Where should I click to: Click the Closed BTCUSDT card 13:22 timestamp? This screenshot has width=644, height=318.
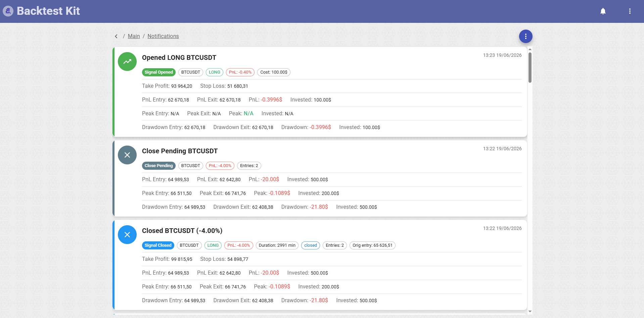(x=502, y=228)
